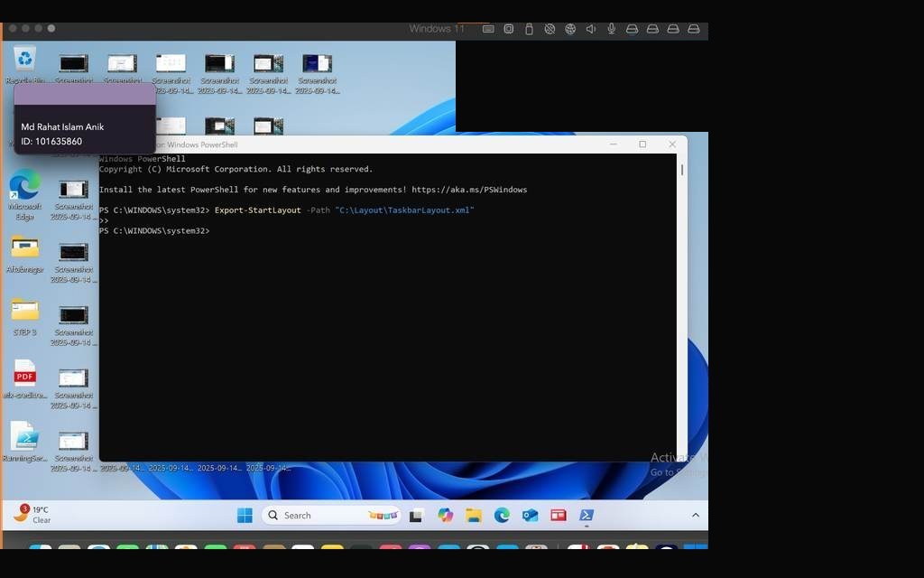The height and width of the screenshot is (578, 924).
Task: Click the microphone icon in Parallels toolbar
Action: tap(612, 29)
